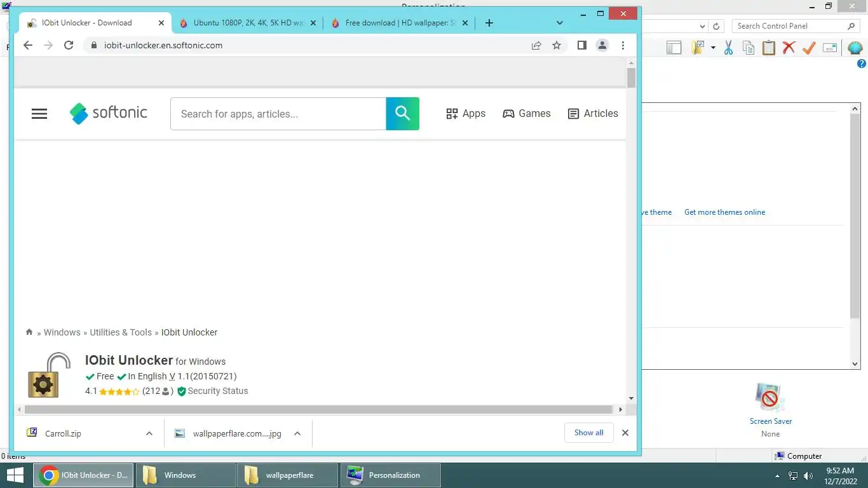Click the red X Delete icon in Personalization toolbar
This screenshot has height=488, width=868.
(x=789, y=48)
